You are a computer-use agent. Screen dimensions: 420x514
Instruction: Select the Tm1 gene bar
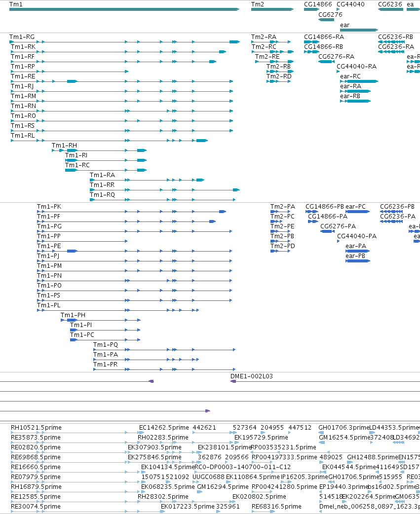[x=124, y=9]
